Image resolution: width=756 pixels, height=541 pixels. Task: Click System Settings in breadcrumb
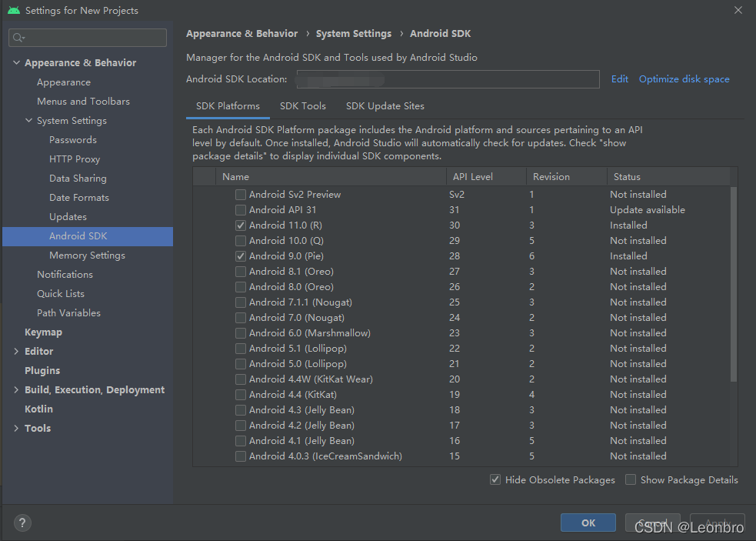pyautogui.click(x=354, y=34)
